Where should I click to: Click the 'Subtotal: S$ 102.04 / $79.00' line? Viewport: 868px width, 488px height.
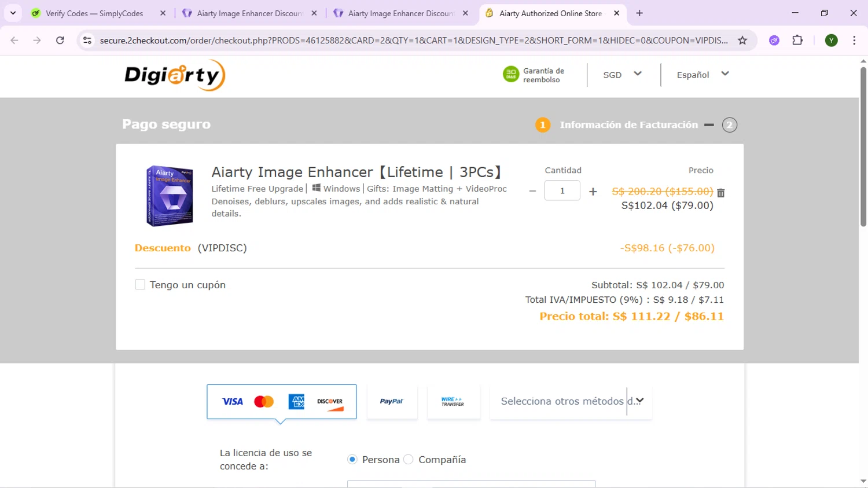[x=658, y=285]
